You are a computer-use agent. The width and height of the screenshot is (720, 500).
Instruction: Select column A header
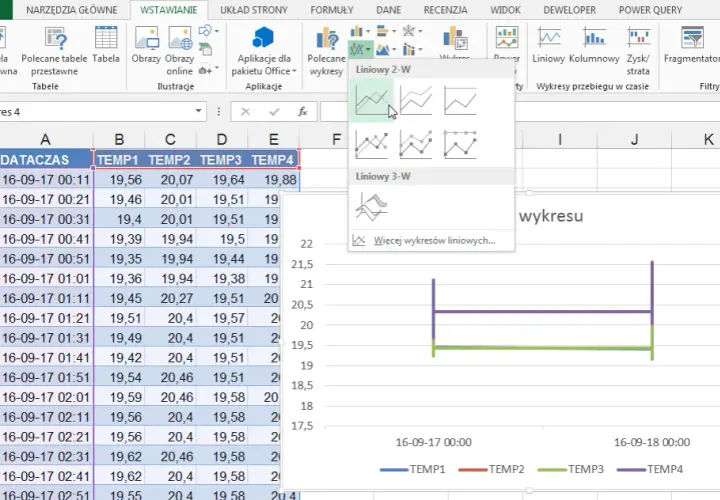coord(45,139)
